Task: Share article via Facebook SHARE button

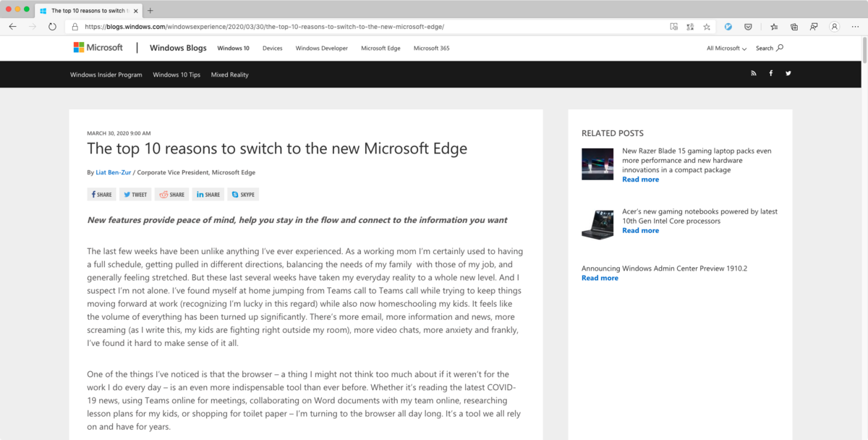Action: point(101,195)
